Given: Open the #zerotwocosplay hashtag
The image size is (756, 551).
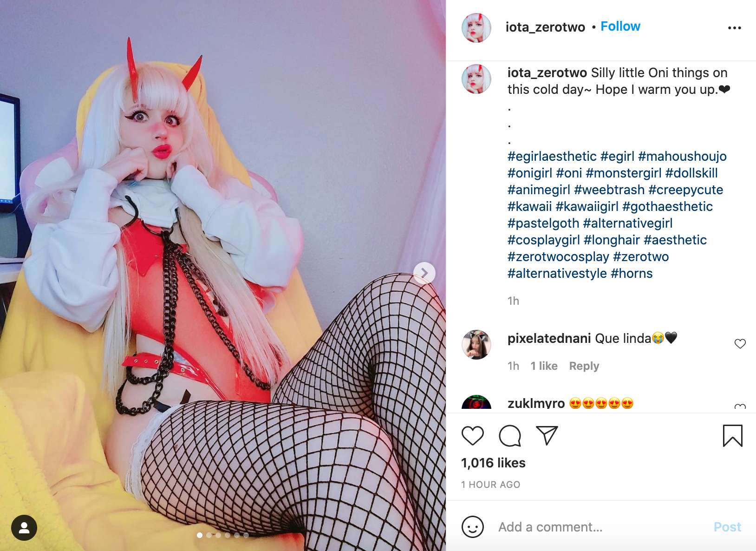Looking at the screenshot, I should pos(558,256).
